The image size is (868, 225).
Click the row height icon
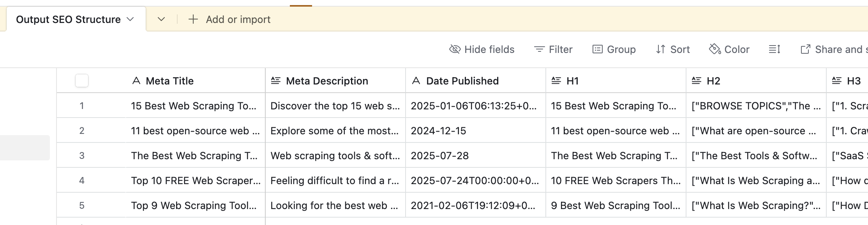(x=774, y=49)
